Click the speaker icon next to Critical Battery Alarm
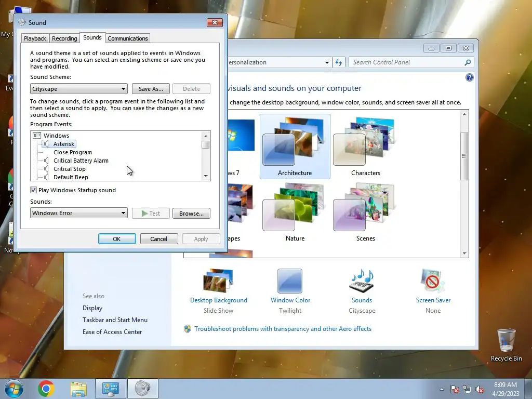 (46, 161)
